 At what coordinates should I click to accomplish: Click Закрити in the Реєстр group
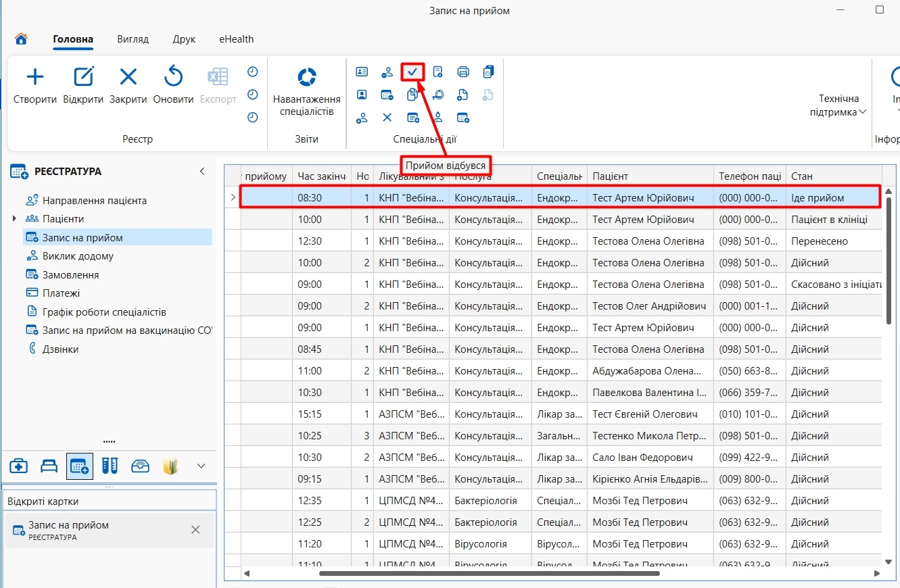pos(128,85)
